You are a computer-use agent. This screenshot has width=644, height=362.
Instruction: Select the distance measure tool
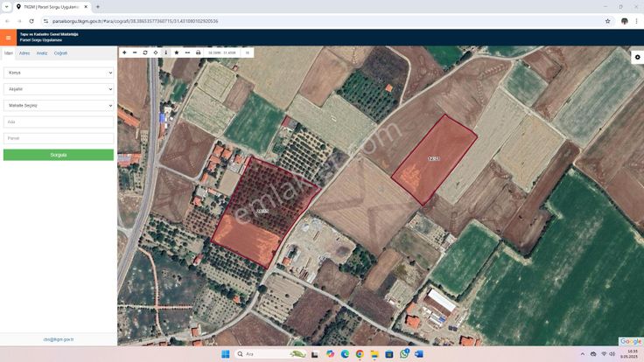(187, 52)
